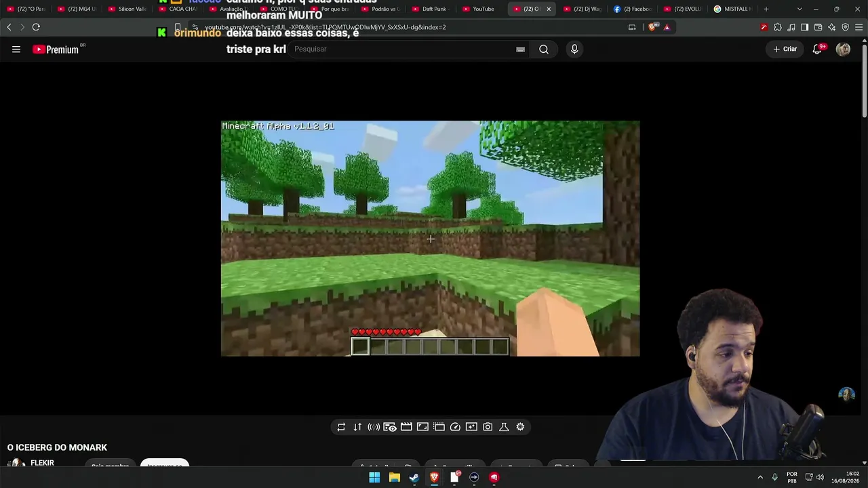
Task: Switch to the MISTFALL tab
Action: pos(733,9)
